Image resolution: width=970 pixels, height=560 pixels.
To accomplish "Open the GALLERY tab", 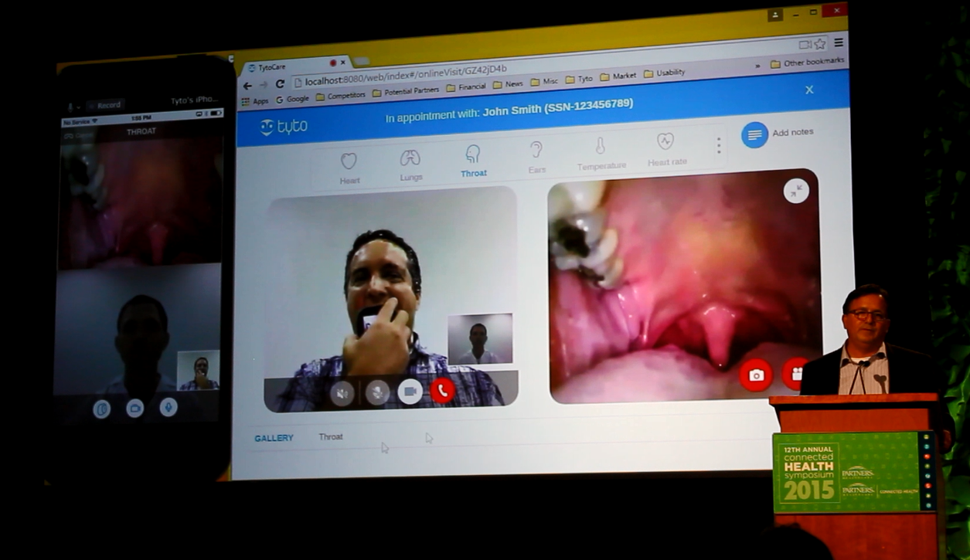I will [274, 438].
